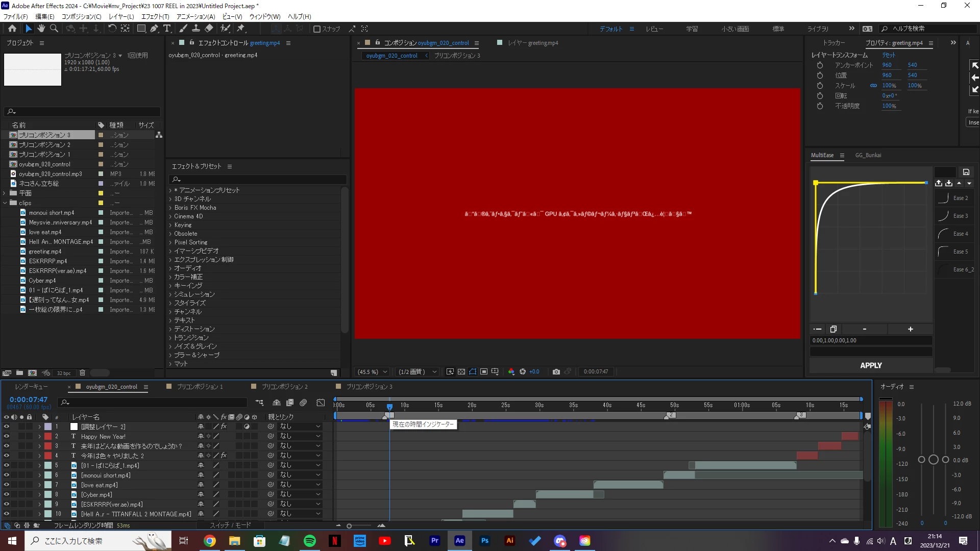Enable the スナップ checkbox
Screen dimensions: 980x551
[317, 29]
